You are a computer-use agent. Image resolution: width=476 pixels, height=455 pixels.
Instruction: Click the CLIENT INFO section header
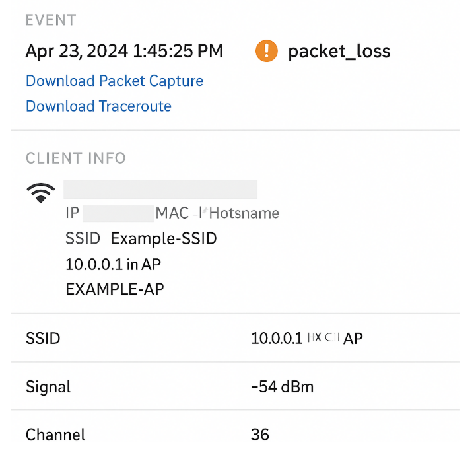point(75,158)
